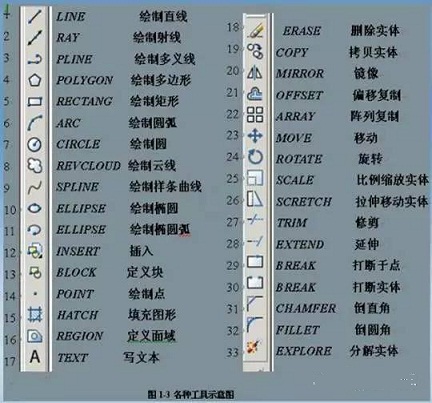Select the Revision Cloud tool icon
This screenshot has width=432, height=403.
coord(35,166)
